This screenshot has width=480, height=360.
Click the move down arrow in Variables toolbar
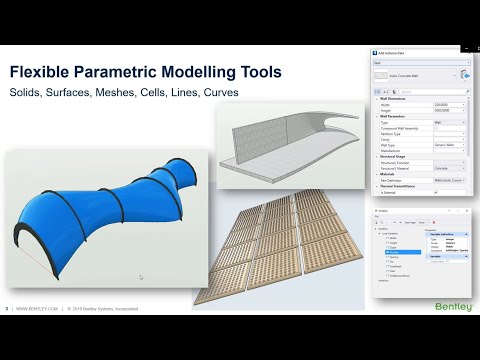[x=400, y=222]
